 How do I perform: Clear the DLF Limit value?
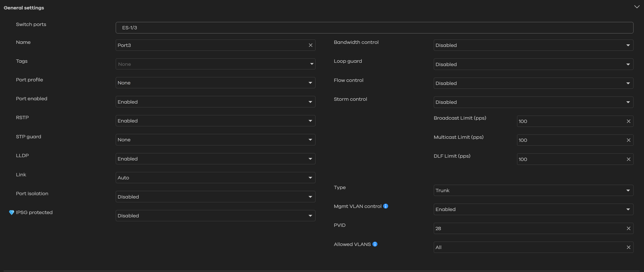pos(628,159)
